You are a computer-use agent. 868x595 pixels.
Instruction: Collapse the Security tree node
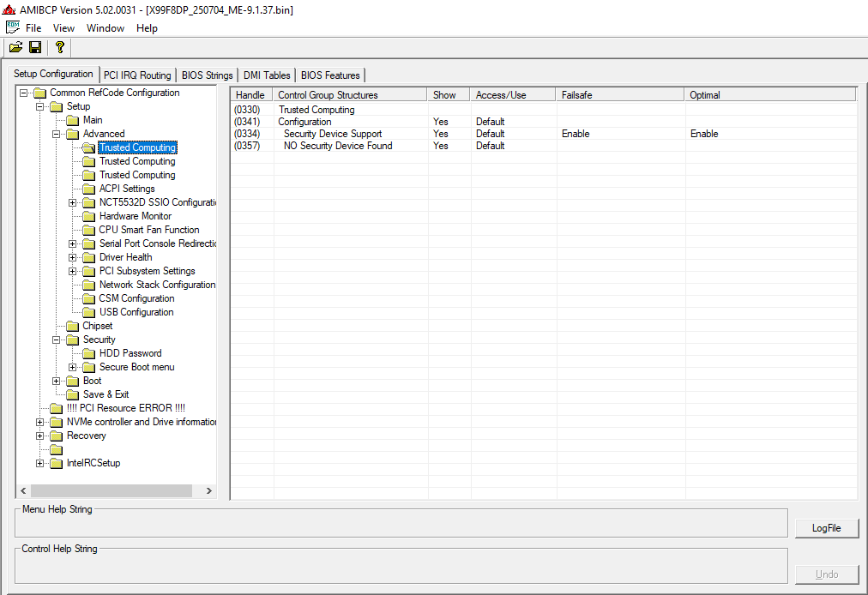point(56,340)
